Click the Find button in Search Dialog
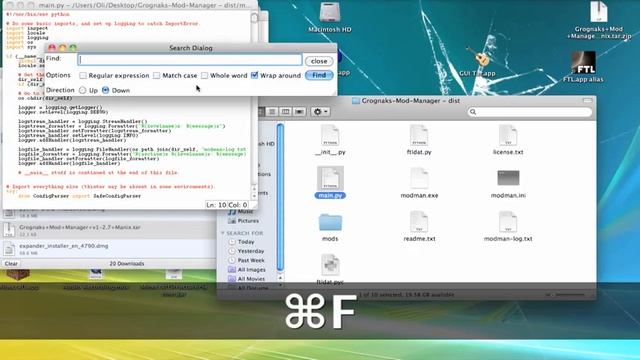 click(319, 75)
